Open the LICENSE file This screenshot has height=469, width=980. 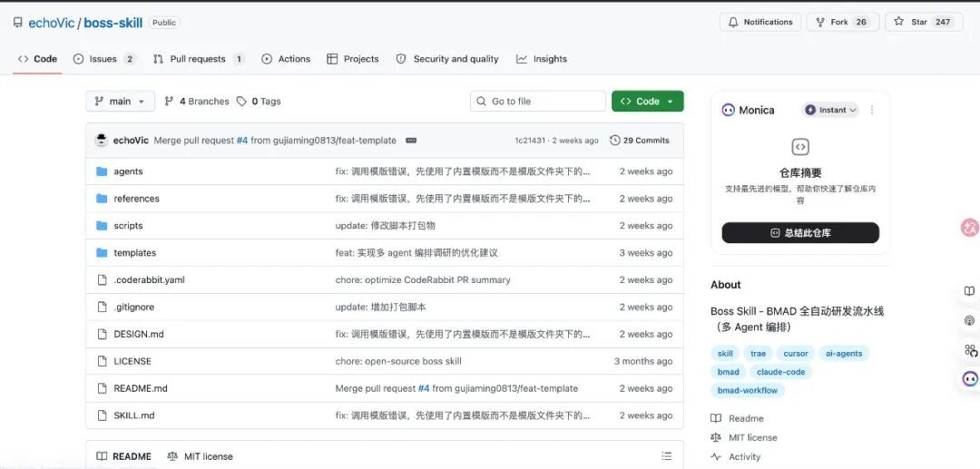(x=132, y=361)
